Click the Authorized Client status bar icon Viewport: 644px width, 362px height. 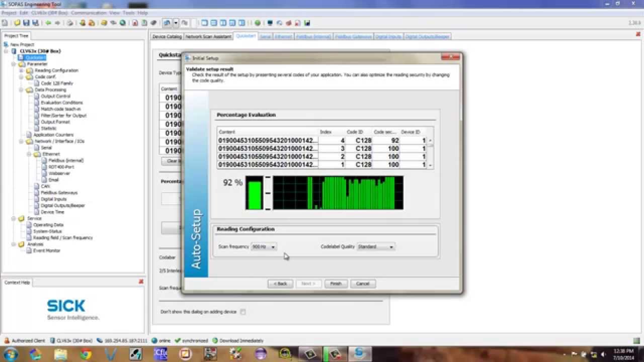tap(6, 340)
